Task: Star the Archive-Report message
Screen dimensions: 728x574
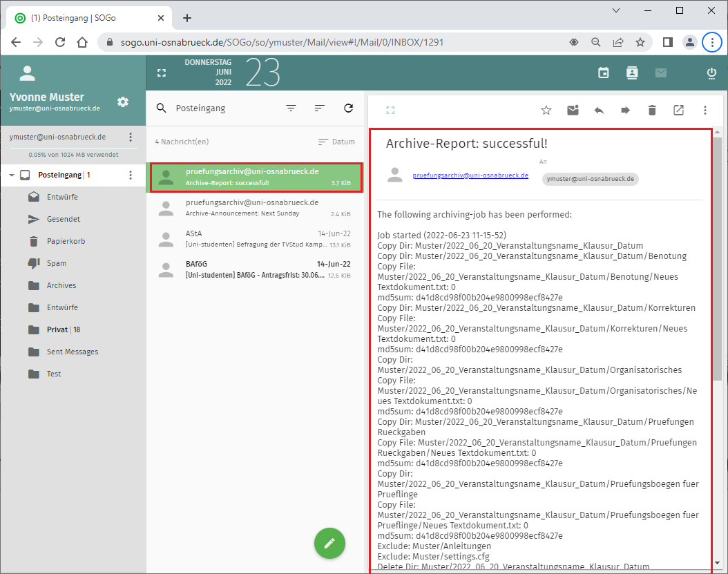Action: [x=546, y=110]
